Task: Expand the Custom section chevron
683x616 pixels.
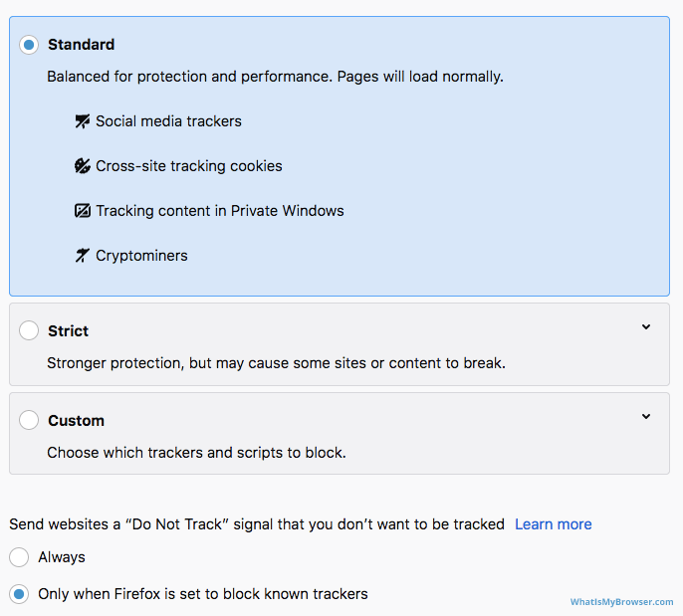Action: (646, 417)
